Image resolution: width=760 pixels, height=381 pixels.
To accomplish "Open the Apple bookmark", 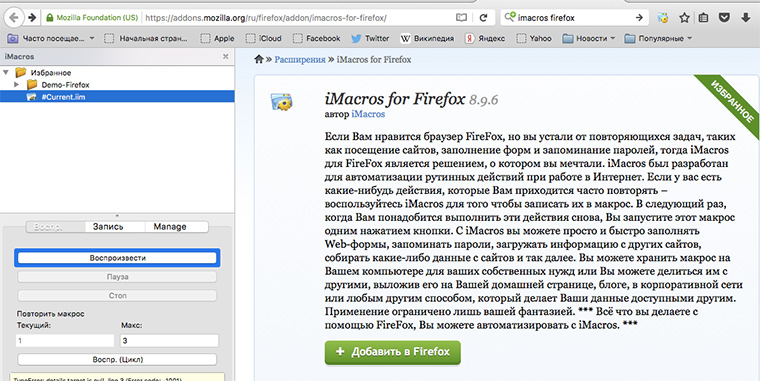I will click(x=217, y=38).
